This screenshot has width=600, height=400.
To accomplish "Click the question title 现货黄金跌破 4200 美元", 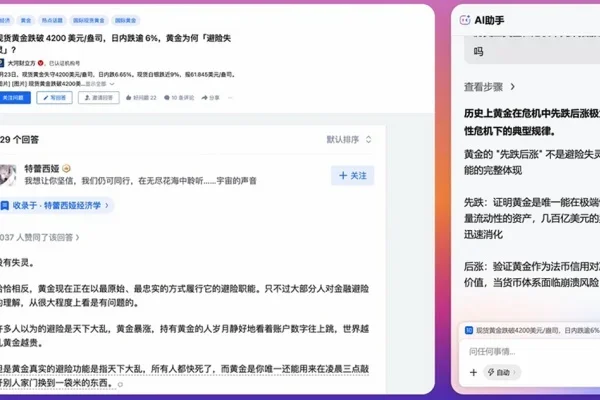I will 115,44.
